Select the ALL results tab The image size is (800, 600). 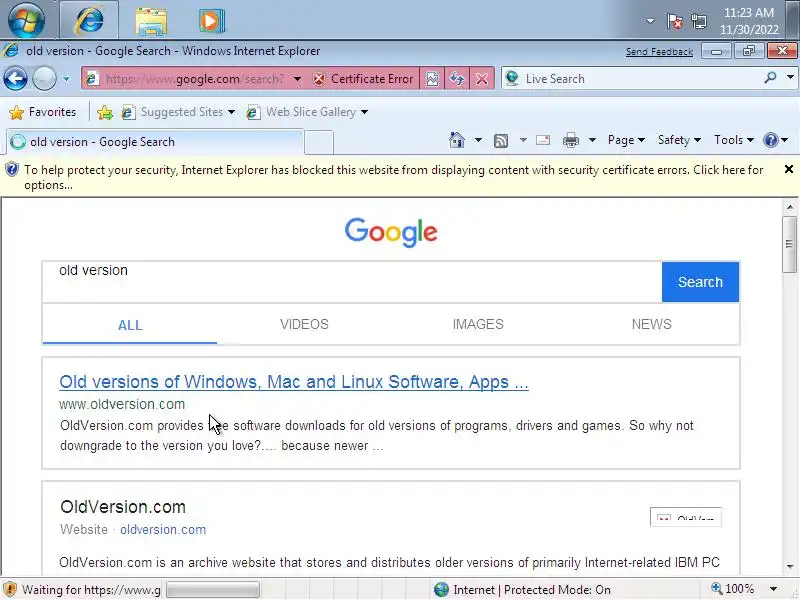(x=130, y=325)
